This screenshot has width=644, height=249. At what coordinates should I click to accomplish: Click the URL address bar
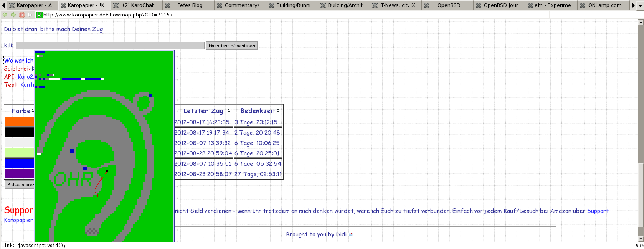pos(292,15)
